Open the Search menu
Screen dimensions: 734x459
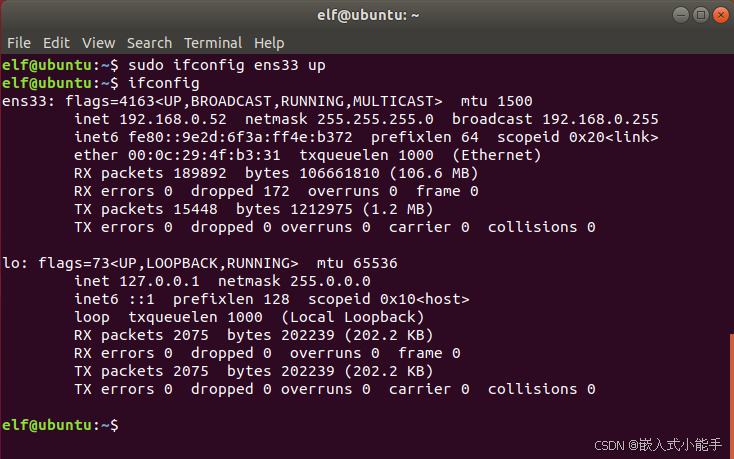(x=149, y=43)
